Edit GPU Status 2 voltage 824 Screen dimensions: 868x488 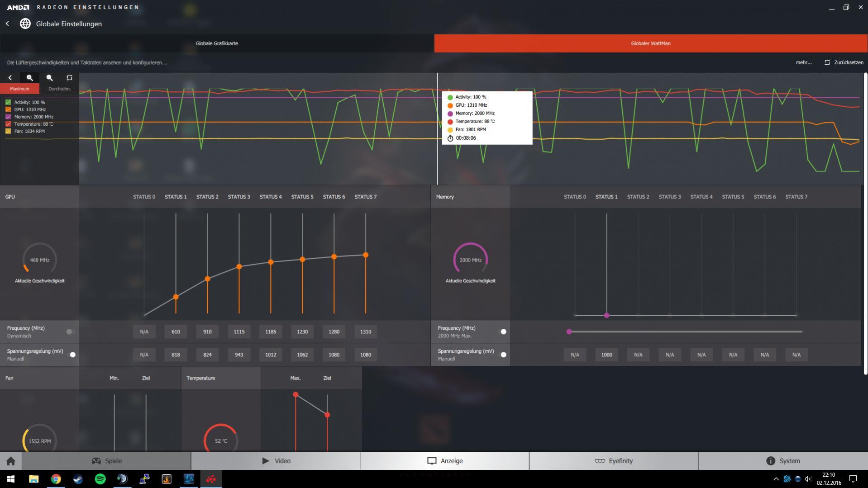tap(207, 355)
